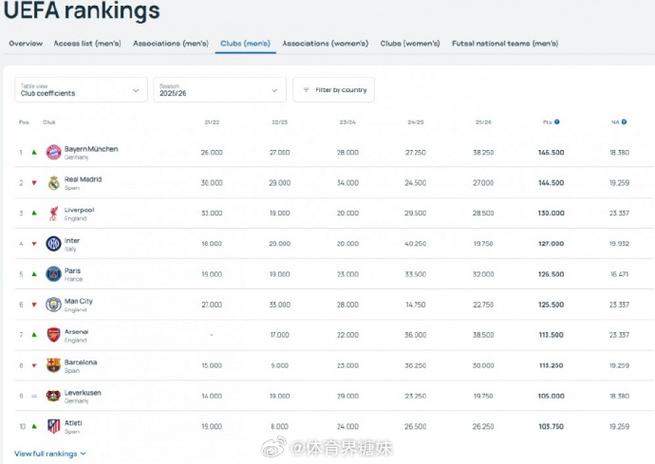Click the info icon next to Pts
The image size is (655, 464).
pyautogui.click(x=557, y=122)
